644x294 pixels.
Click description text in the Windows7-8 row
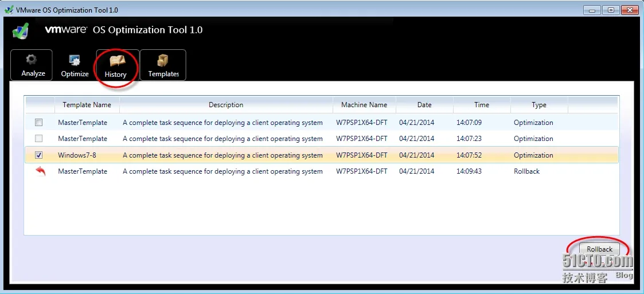pos(223,155)
